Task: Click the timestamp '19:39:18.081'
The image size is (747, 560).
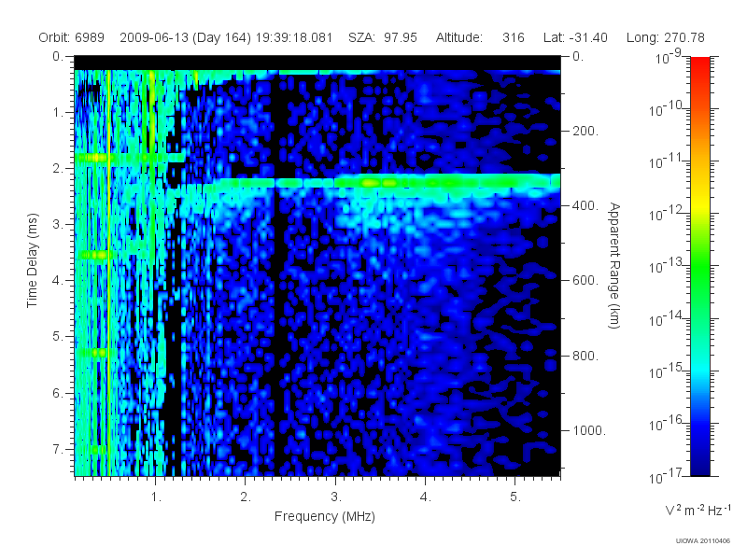Action: [294, 37]
